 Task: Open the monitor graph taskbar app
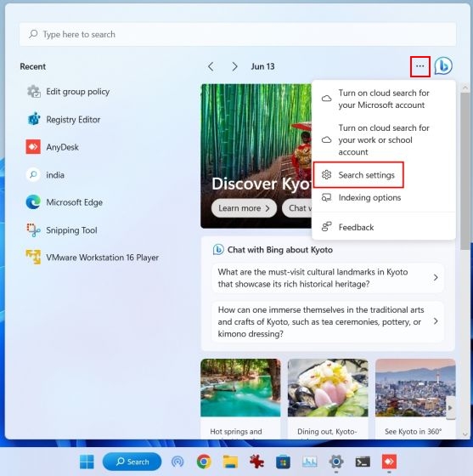310,462
